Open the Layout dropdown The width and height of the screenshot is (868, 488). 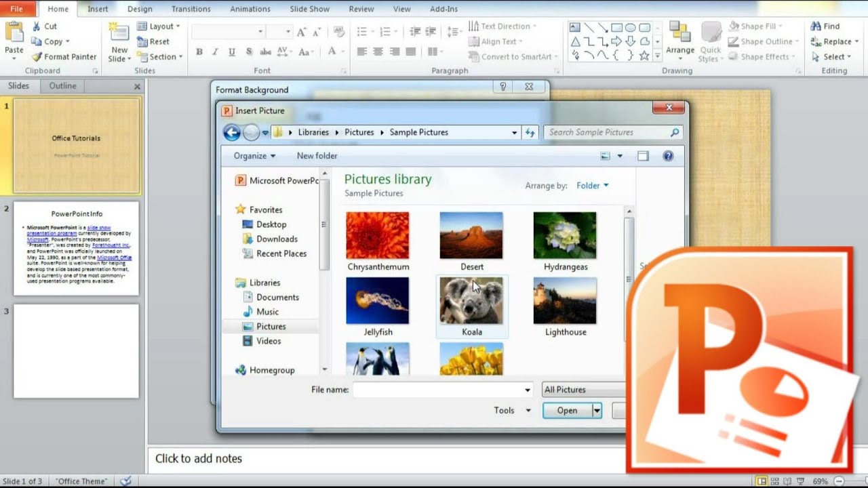159,26
